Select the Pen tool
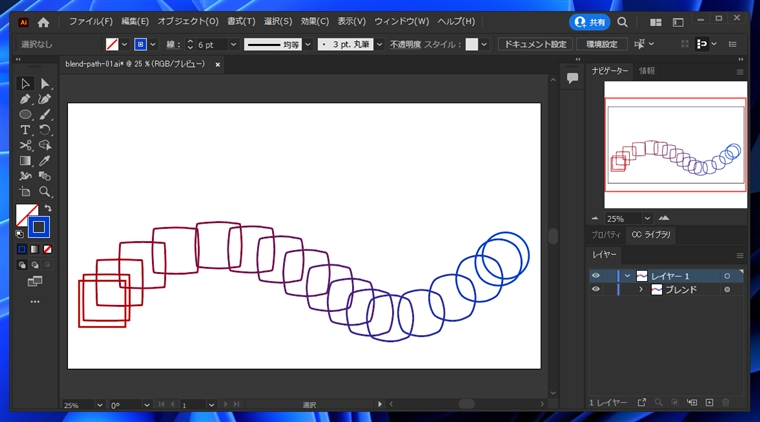 [25, 99]
